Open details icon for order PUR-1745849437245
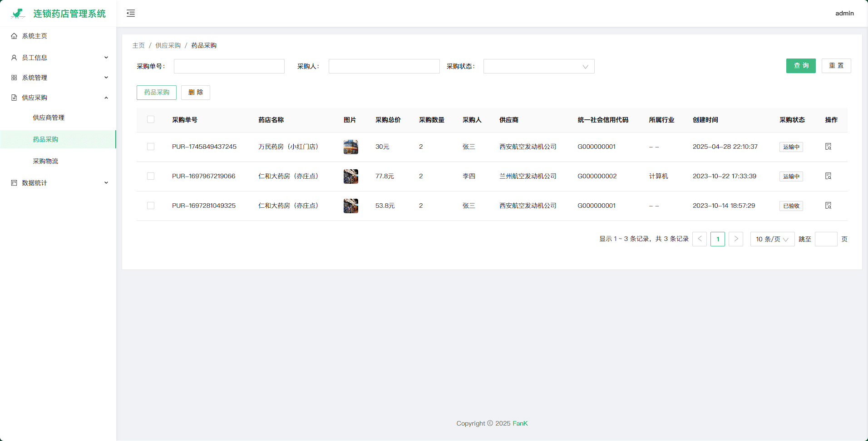 click(x=828, y=147)
